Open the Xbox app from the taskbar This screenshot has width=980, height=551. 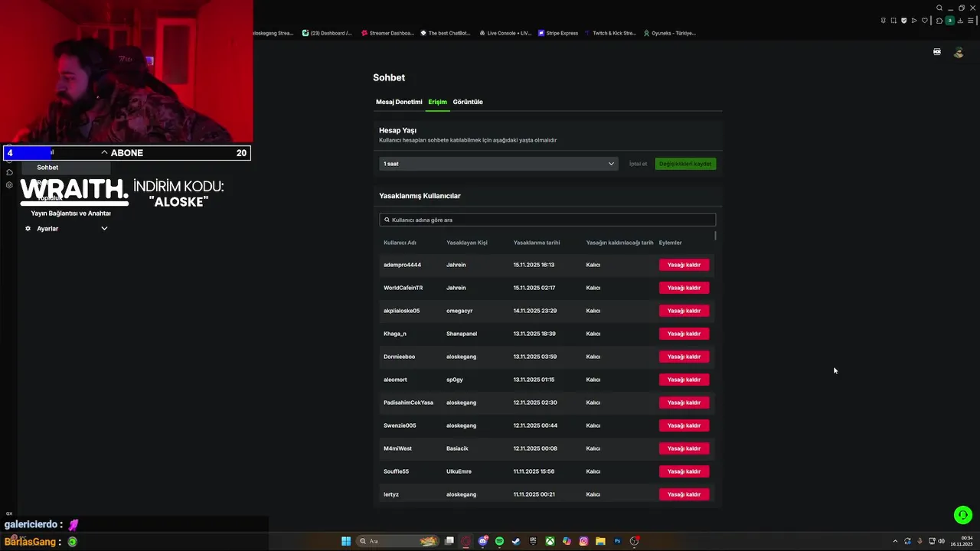pos(550,541)
